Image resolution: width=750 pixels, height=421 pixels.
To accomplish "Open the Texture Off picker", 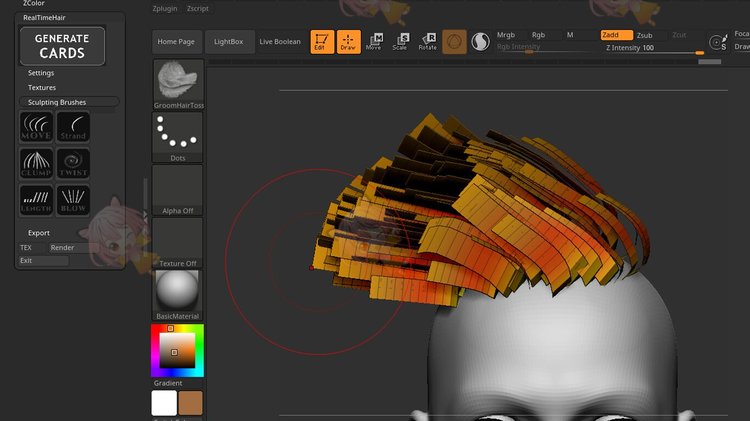I will pyautogui.click(x=177, y=243).
